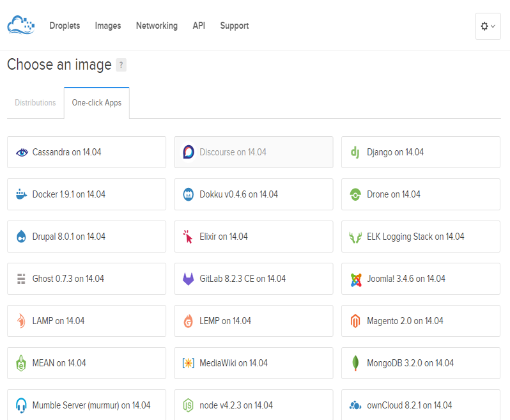Image resolution: width=510 pixels, height=420 pixels.
Task: Choose node v4.2.3 on 14.04 text
Action: click(x=236, y=405)
